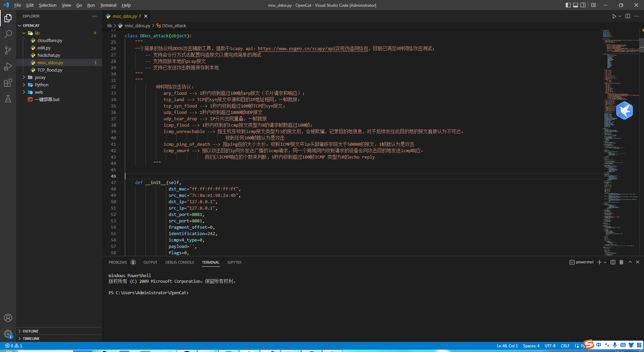Click Ln 46, Col 1 status item
This screenshot has height=352, width=644.
[x=507, y=346]
